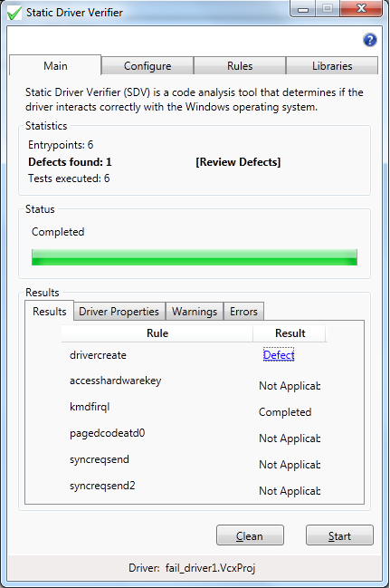390x588 pixels.
Task: Open the blue help question mark icon
Action: point(370,40)
